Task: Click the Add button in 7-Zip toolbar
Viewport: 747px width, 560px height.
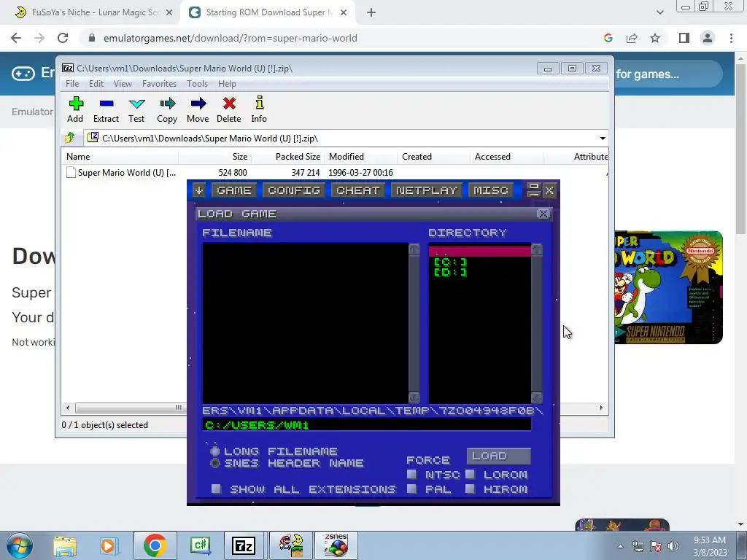Action: (x=75, y=109)
